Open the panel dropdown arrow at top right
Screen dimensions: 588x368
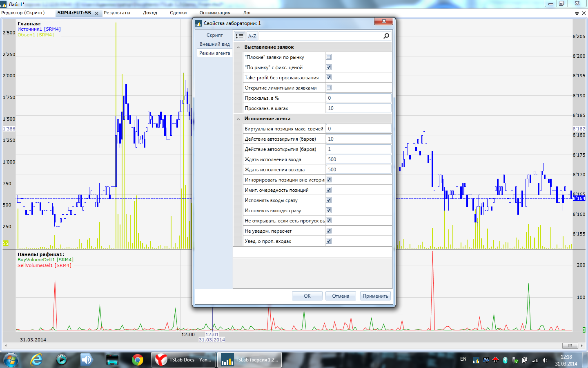577,13
